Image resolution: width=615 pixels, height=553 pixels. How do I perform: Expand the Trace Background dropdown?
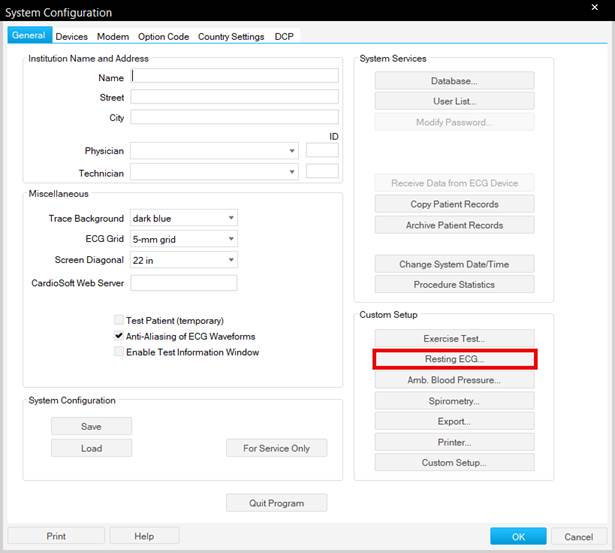(x=231, y=218)
